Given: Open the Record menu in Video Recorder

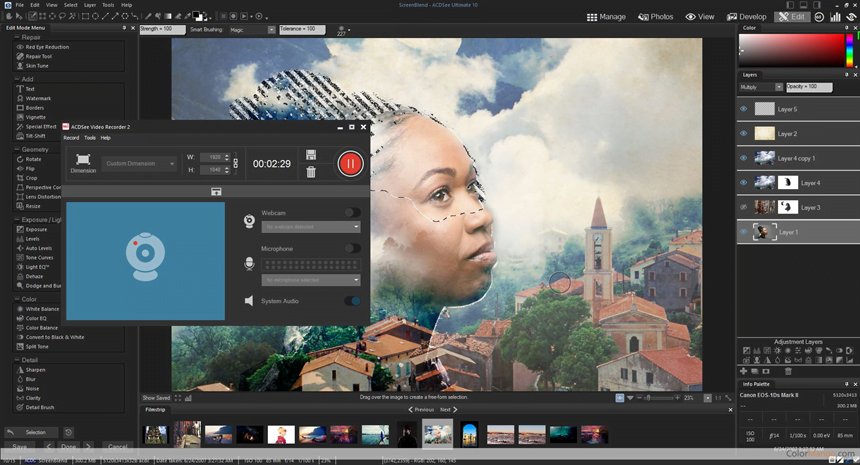Looking at the screenshot, I should pos(71,138).
